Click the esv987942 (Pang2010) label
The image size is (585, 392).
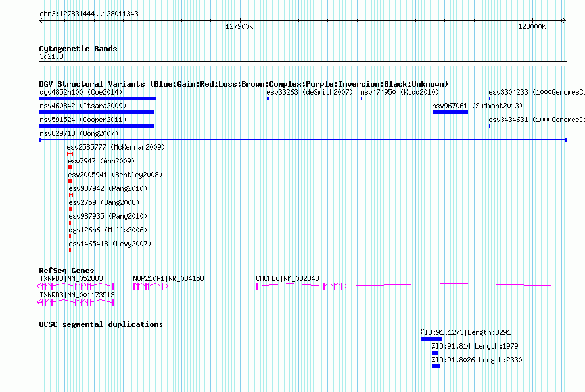(x=108, y=188)
